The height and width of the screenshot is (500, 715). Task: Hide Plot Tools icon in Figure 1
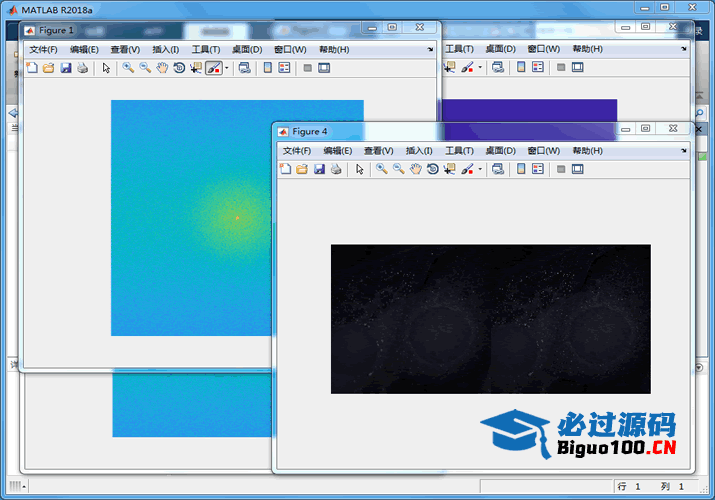coord(308,68)
